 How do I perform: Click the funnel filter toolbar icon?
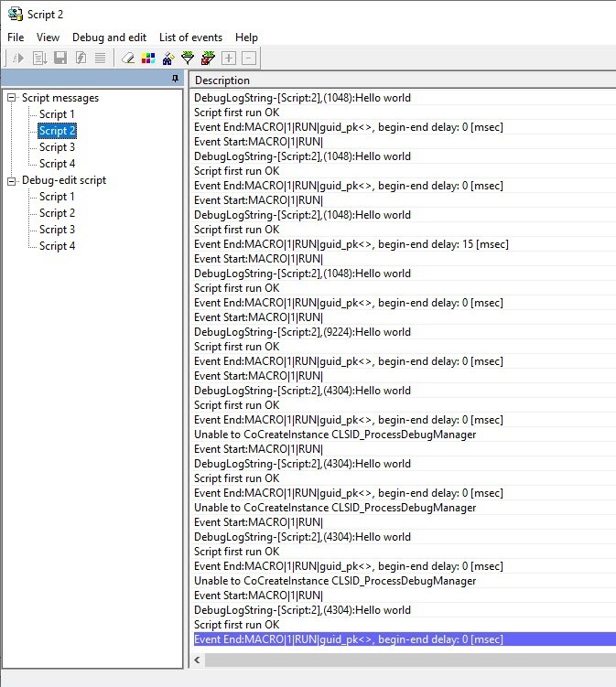[x=188, y=58]
